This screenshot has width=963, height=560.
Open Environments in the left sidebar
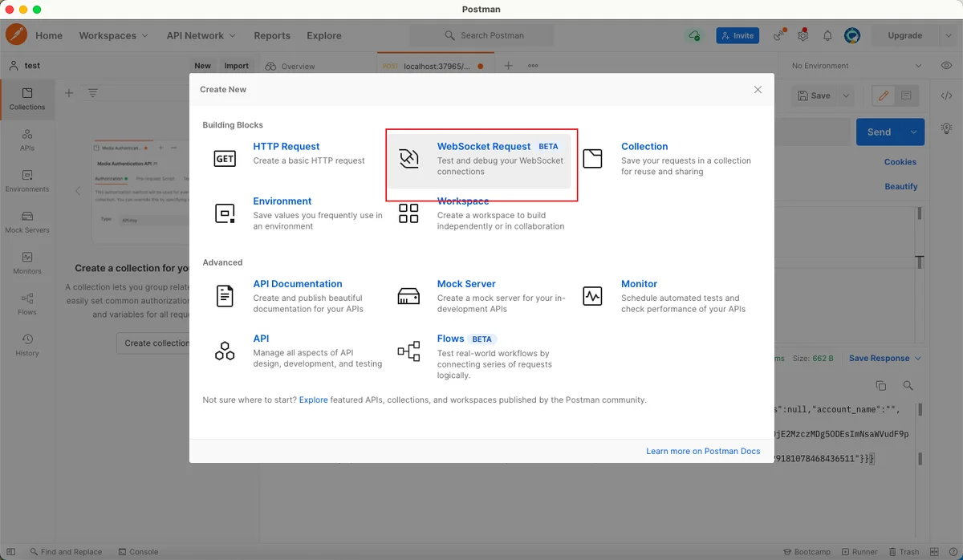(x=27, y=181)
